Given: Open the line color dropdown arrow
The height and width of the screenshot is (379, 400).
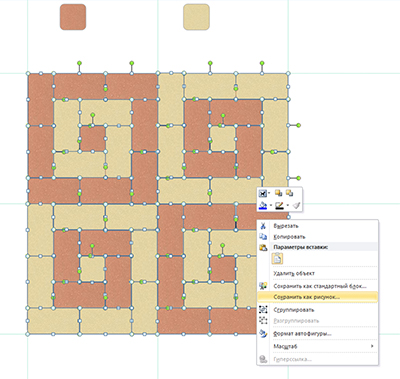Looking at the screenshot, I should [288, 206].
